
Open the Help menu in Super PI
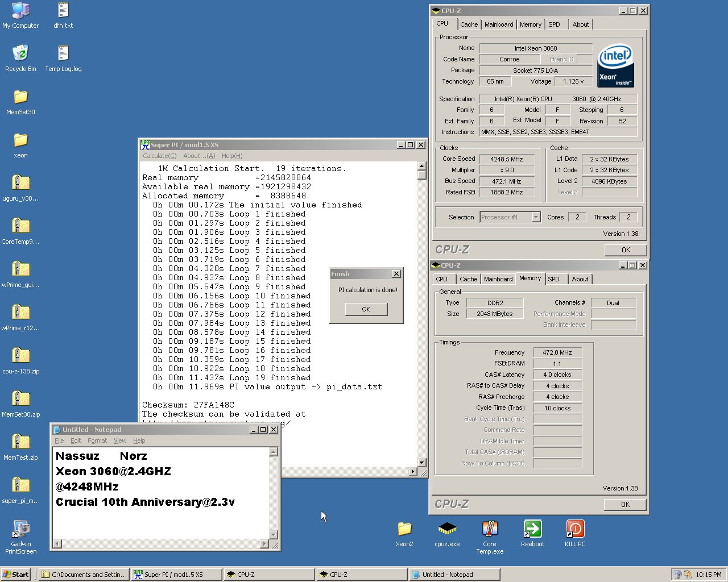tap(232, 156)
